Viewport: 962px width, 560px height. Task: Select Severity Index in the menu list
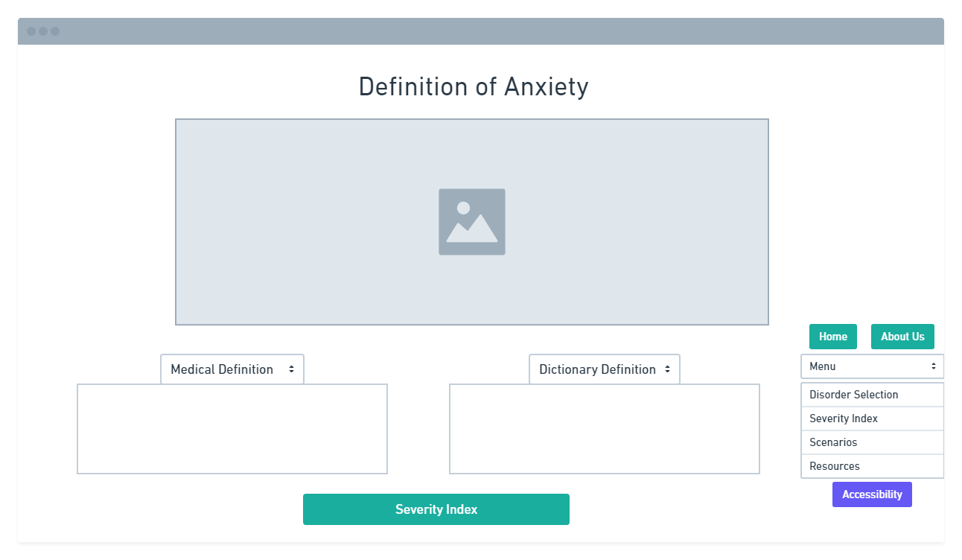[x=873, y=419]
